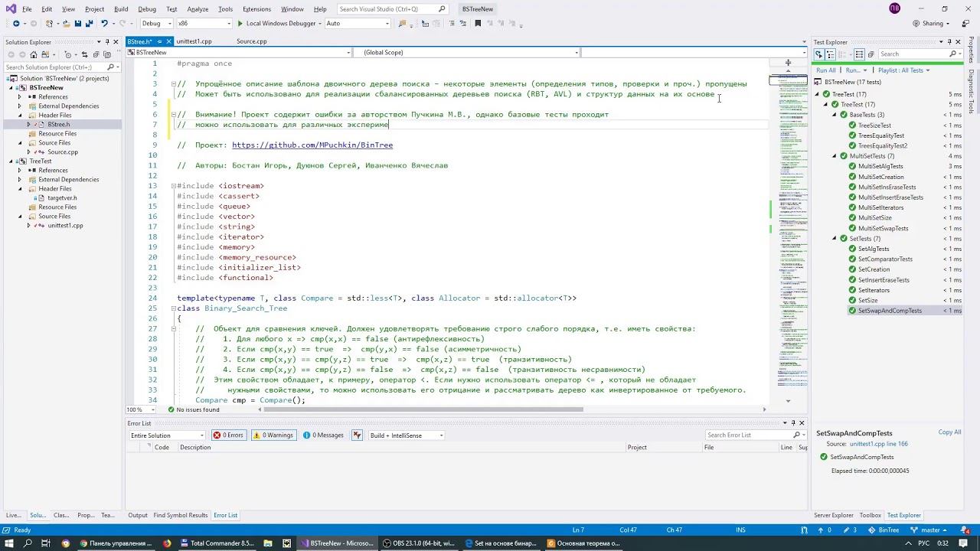Open the Analyze menu
The width and height of the screenshot is (980, 551).
pyautogui.click(x=198, y=9)
